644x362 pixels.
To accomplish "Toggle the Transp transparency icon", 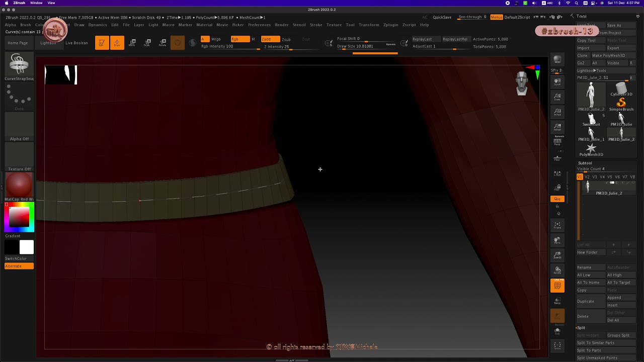I will [x=557, y=301].
